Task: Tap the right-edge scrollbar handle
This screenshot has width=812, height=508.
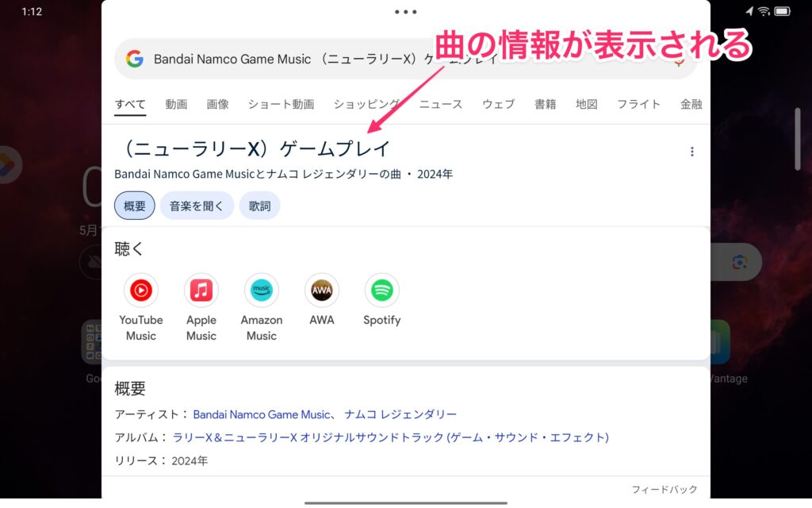Action: [798, 139]
